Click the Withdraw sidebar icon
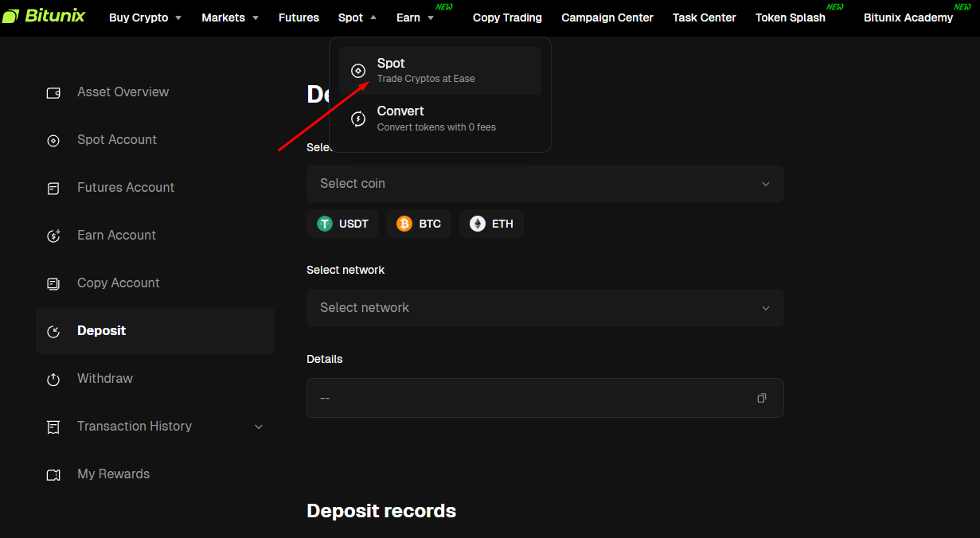 pos(53,379)
